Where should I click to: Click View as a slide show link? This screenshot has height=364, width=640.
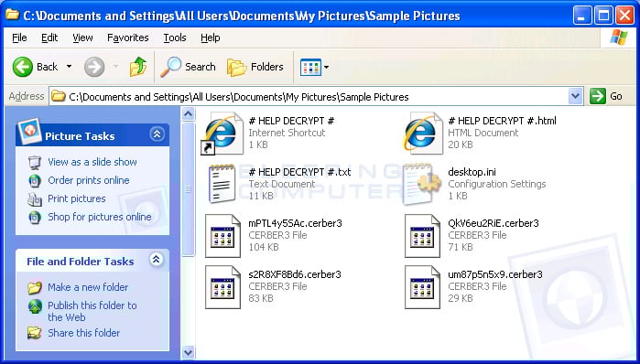coord(92,162)
